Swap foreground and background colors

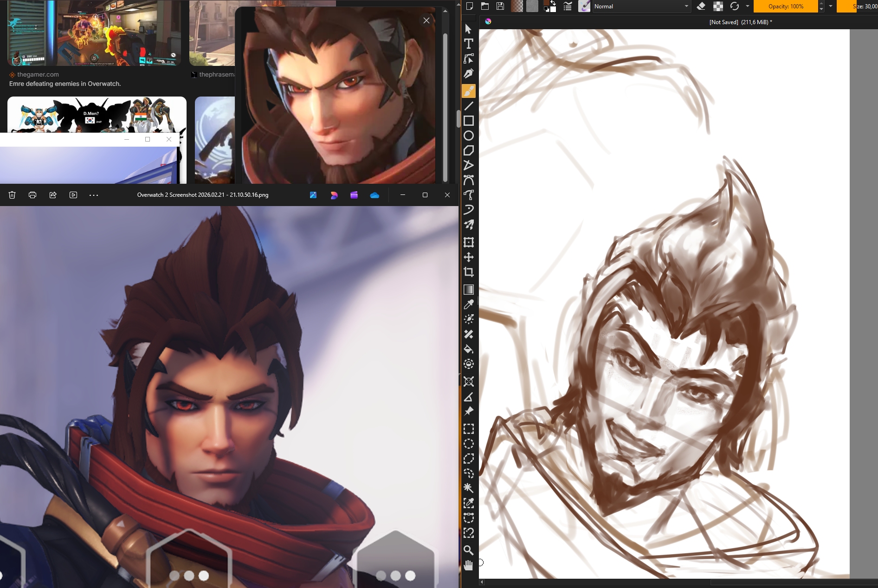click(x=553, y=3)
